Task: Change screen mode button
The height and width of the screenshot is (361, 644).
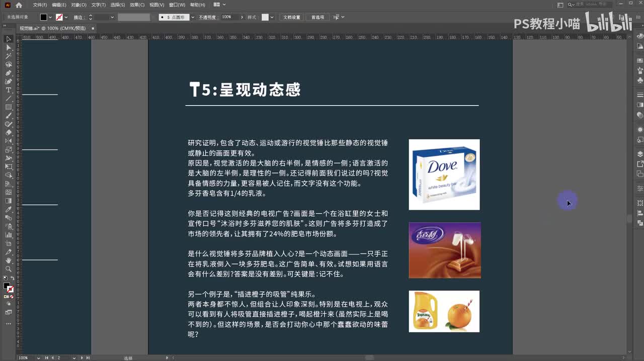Action: tap(9, 312)
